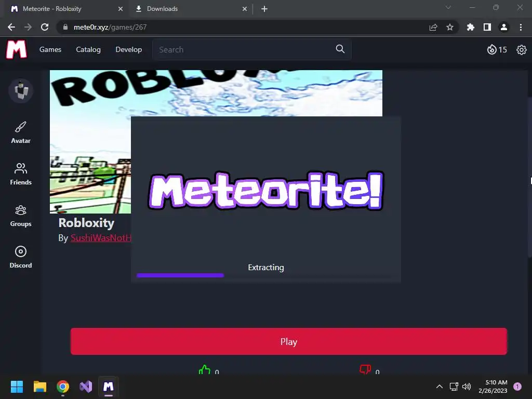Open the user avatar profile picture
This screenshot has width=532, height=399.
(21, 90)
